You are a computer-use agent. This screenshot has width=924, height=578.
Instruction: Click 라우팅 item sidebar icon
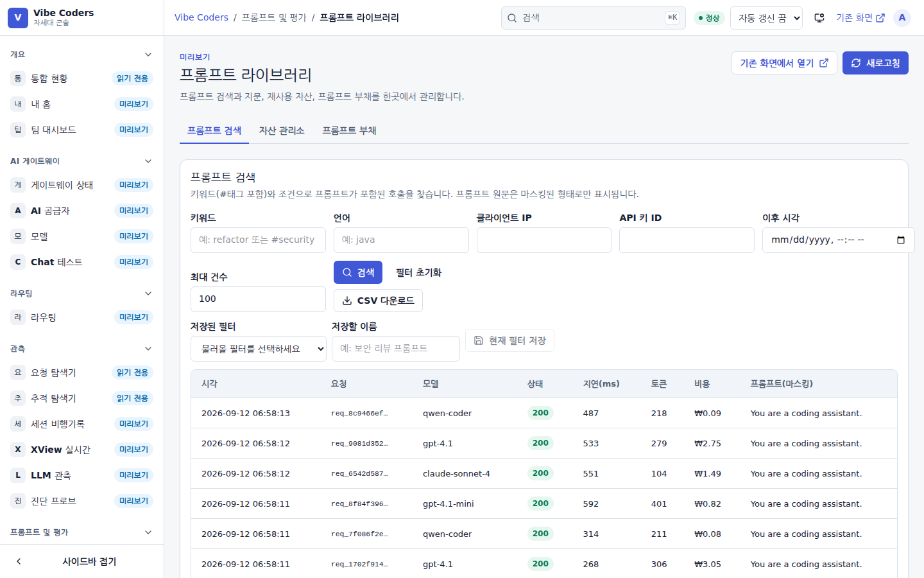[18, 317]
